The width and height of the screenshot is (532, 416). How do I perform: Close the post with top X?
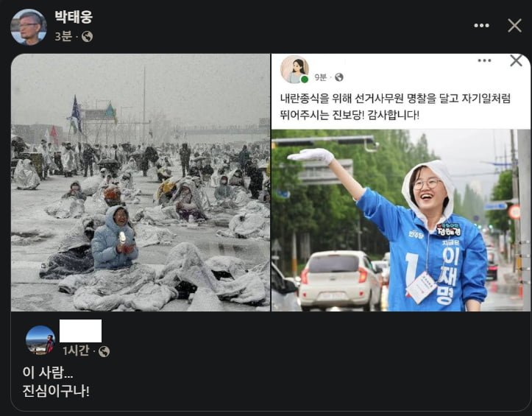tap(514, 26)
